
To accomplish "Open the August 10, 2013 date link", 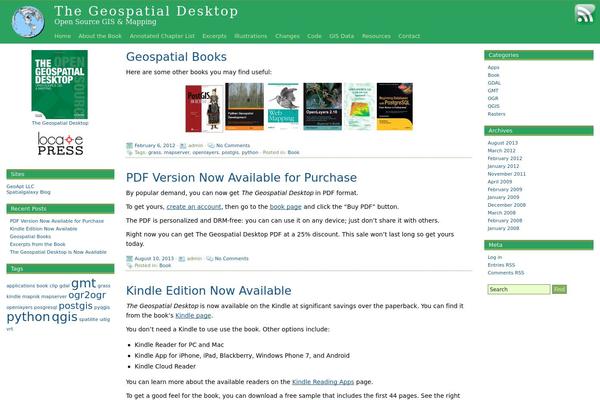I will point(154,259).
